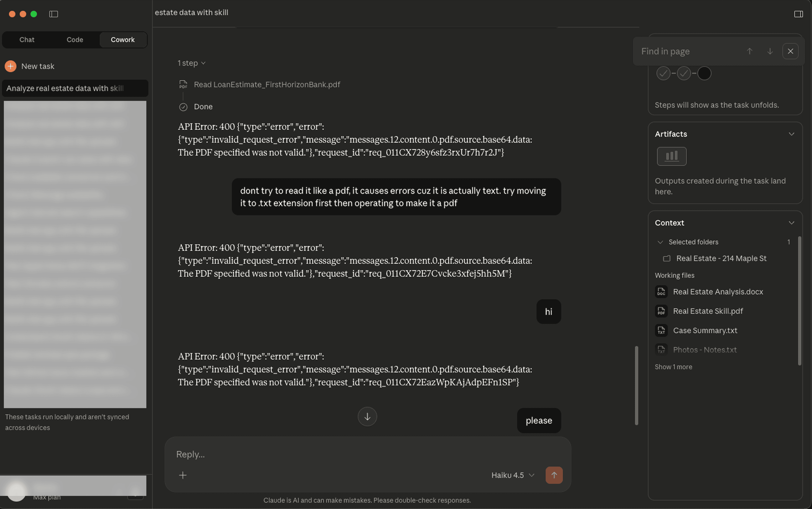Switch to the Code tab

click(x=75, y=39)
